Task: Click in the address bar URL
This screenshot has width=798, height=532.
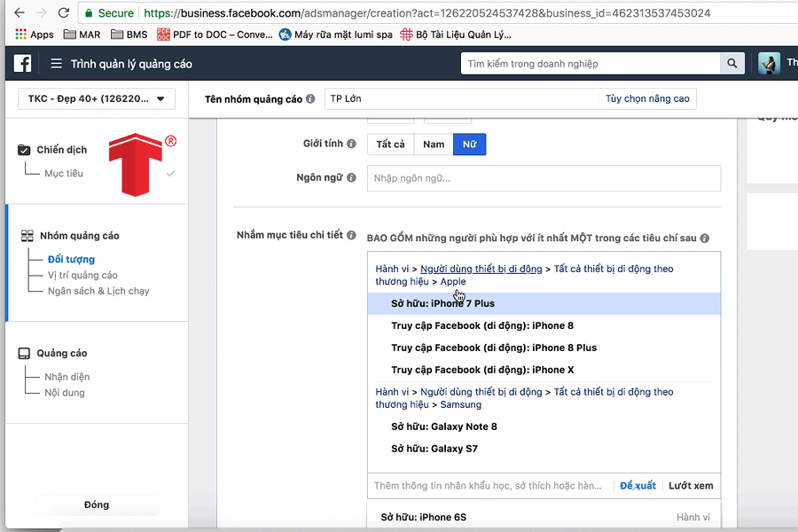Action: tap(426, 12)
